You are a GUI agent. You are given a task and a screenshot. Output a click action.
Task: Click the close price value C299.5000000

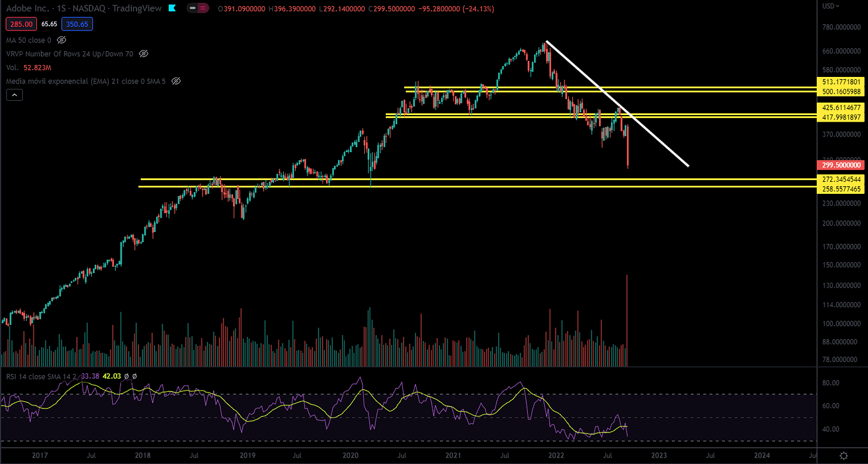tap(393, 9)
